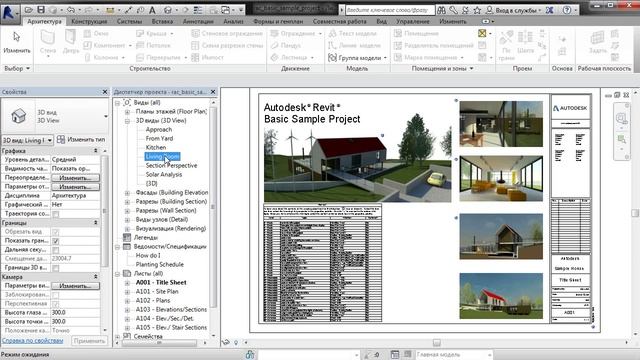Close the Свойства panel
Screen dimensions: 640x360
point(105,92)
